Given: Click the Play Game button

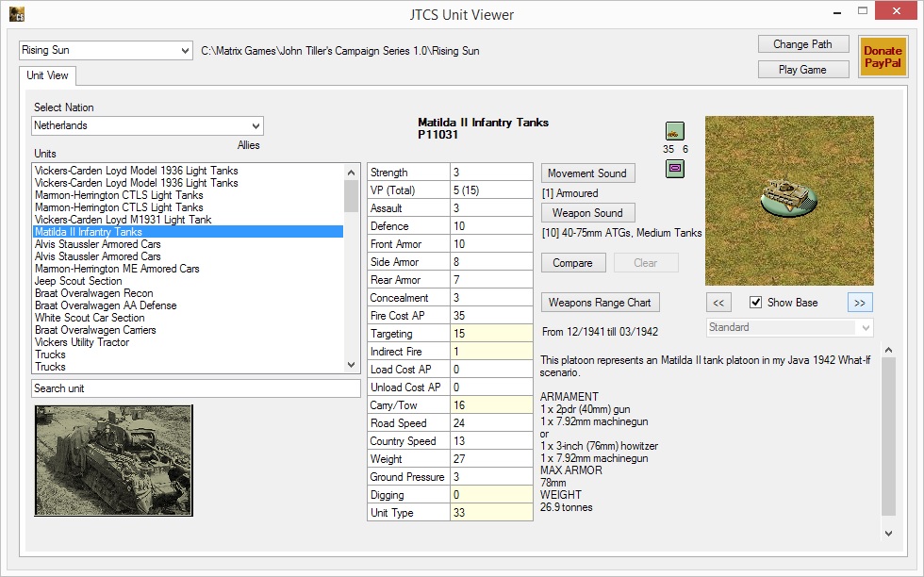Looking at the screenshot, I should point(802,69).
